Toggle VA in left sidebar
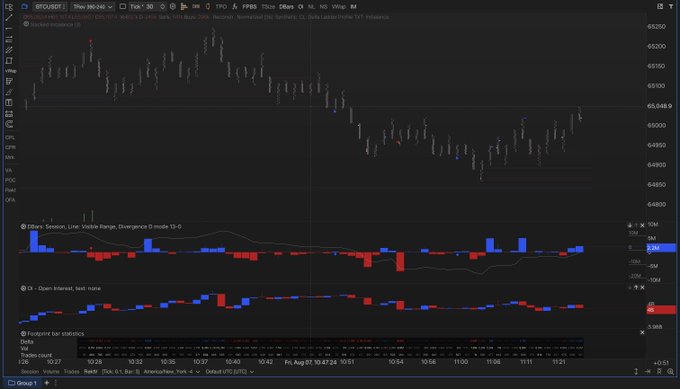 point(9,170)
